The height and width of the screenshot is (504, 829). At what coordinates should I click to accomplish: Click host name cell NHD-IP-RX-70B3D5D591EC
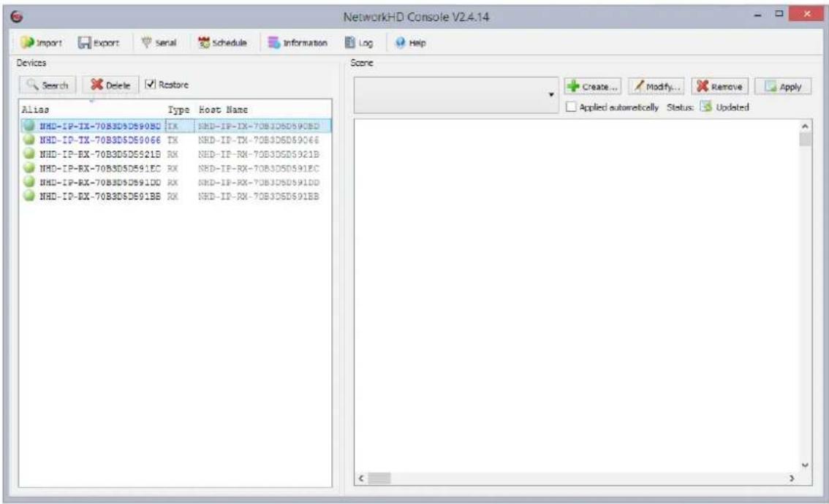click(259, 169)
